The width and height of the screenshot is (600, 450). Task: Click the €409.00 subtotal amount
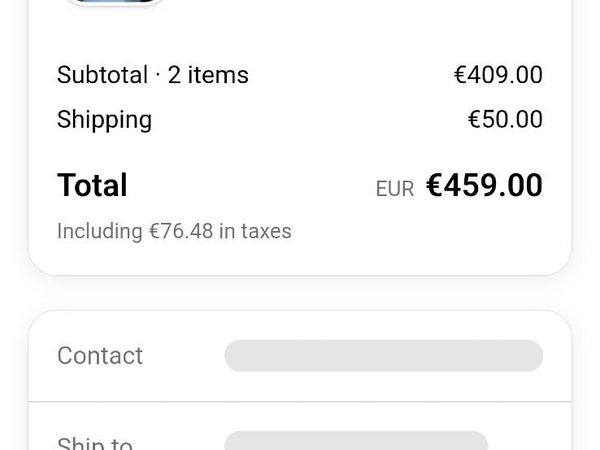[x=498, y=75]
